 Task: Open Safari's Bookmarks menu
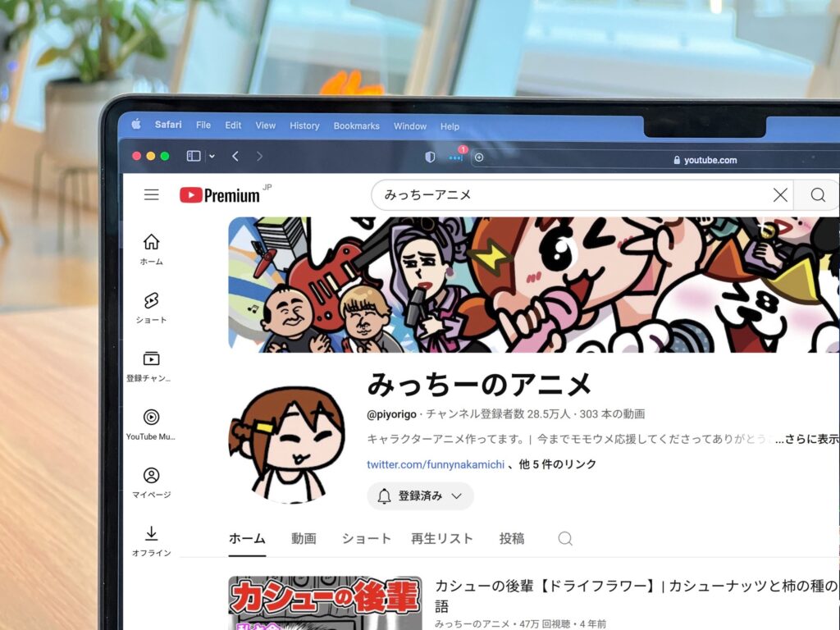click(356, 126)
